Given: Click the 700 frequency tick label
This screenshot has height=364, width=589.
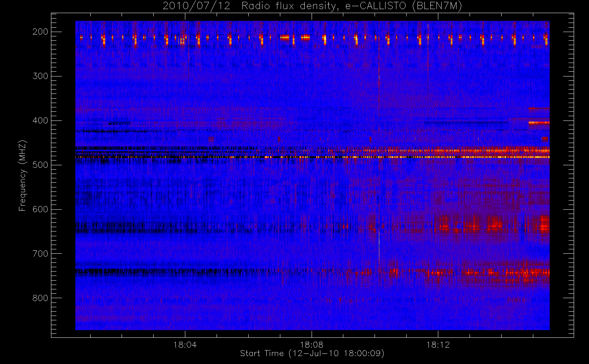Looking at the screenshot, I should click(x=40, y=254).
